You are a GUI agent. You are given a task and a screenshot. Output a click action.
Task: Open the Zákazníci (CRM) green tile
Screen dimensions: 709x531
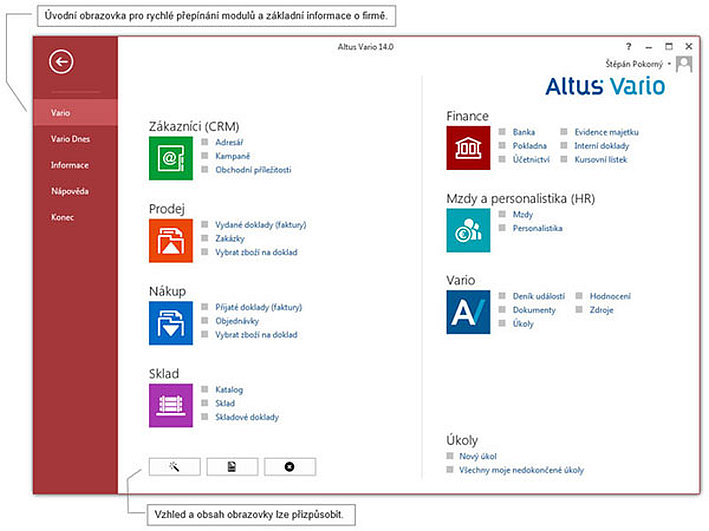tap(171, 158)
